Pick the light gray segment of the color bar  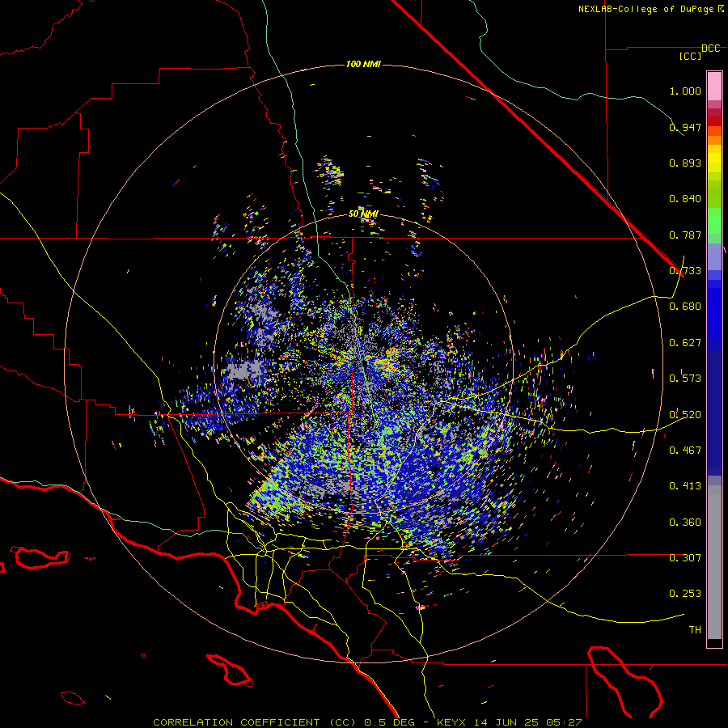pos(714,562)
